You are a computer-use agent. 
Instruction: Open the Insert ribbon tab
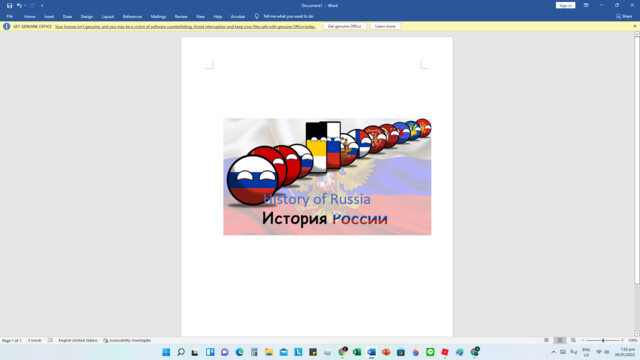(x=49, y=16)
